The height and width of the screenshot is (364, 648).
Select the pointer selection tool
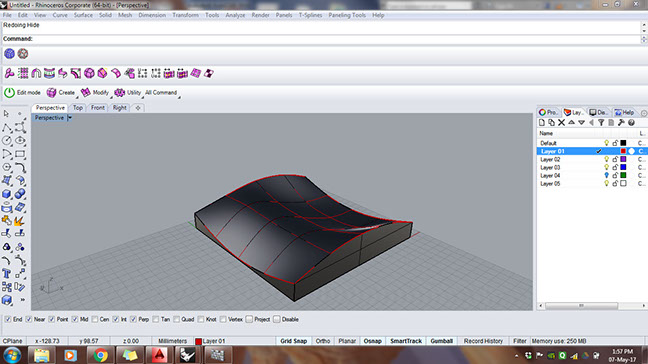point(6,114)
